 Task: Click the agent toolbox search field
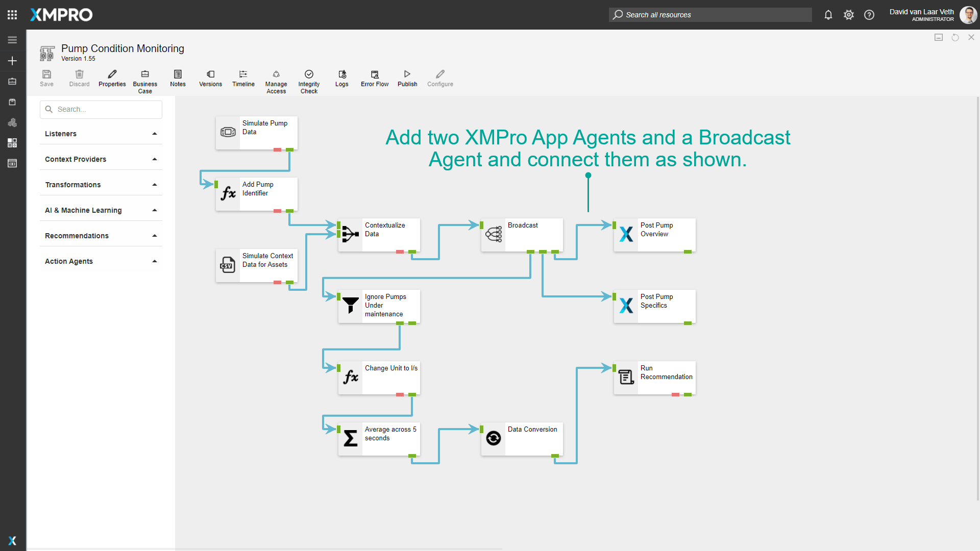(101, 109)
